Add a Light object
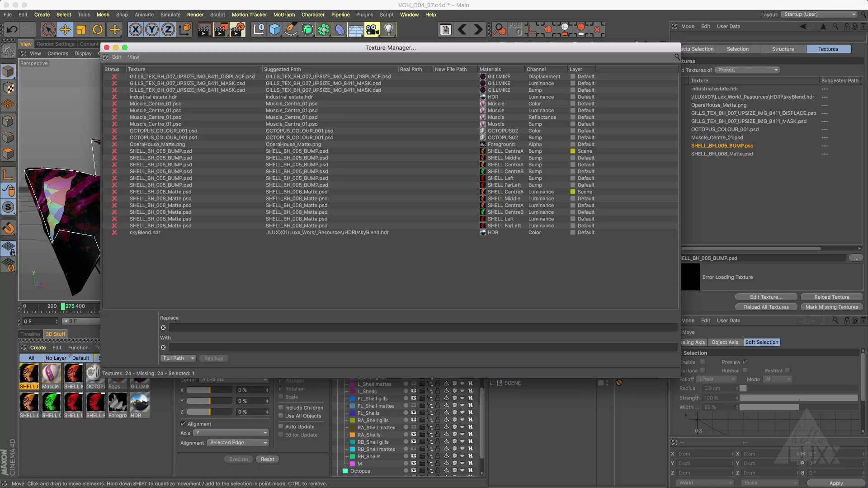Image resolution: width=868 pixels, height=488 pixels. (x=389, y=30)
